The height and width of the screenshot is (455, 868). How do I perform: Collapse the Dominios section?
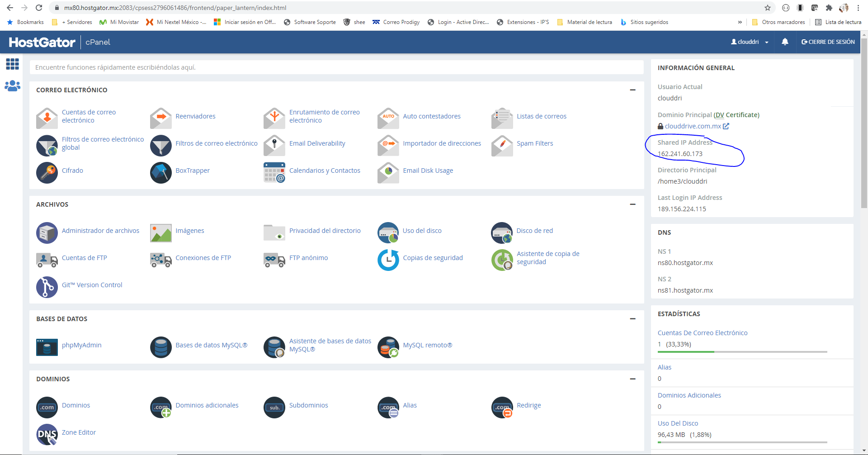pos(632,379)
